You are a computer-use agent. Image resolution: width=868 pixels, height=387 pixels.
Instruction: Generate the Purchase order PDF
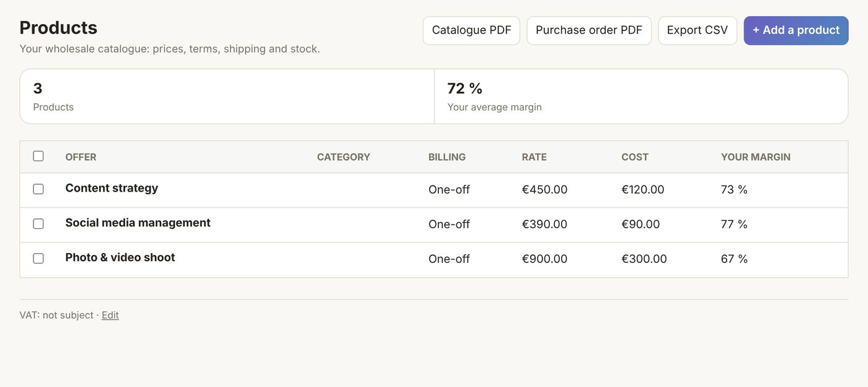[x=589, y=30]
